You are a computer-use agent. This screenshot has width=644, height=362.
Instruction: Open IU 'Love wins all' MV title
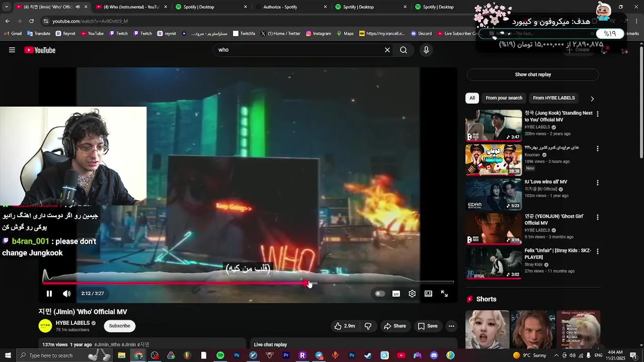(x=545, y=182)
